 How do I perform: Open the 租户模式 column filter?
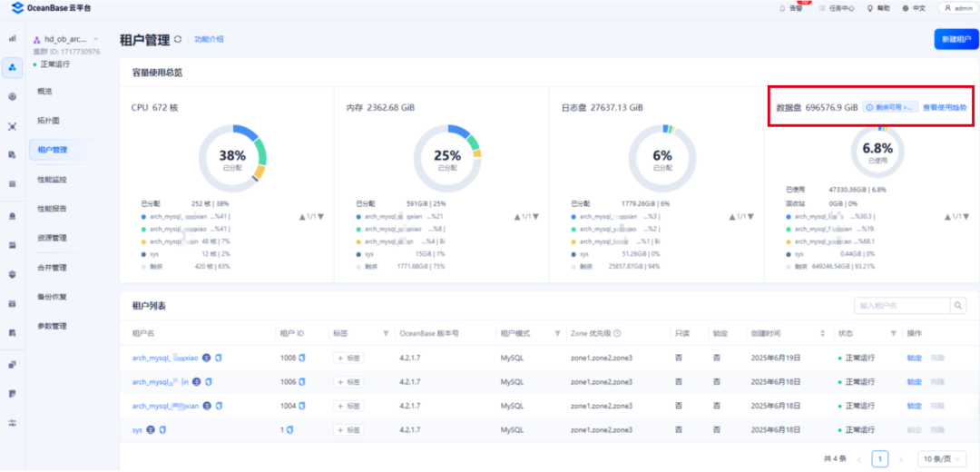557,334
